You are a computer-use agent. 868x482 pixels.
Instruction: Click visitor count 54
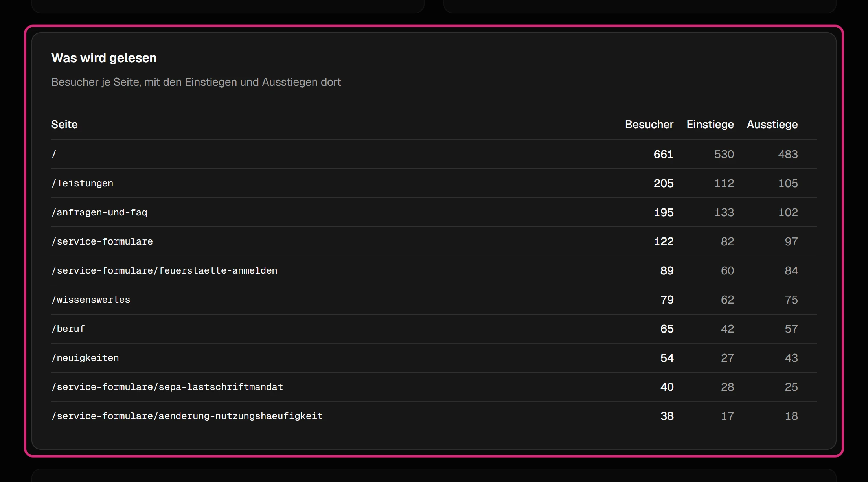[667, 358]
